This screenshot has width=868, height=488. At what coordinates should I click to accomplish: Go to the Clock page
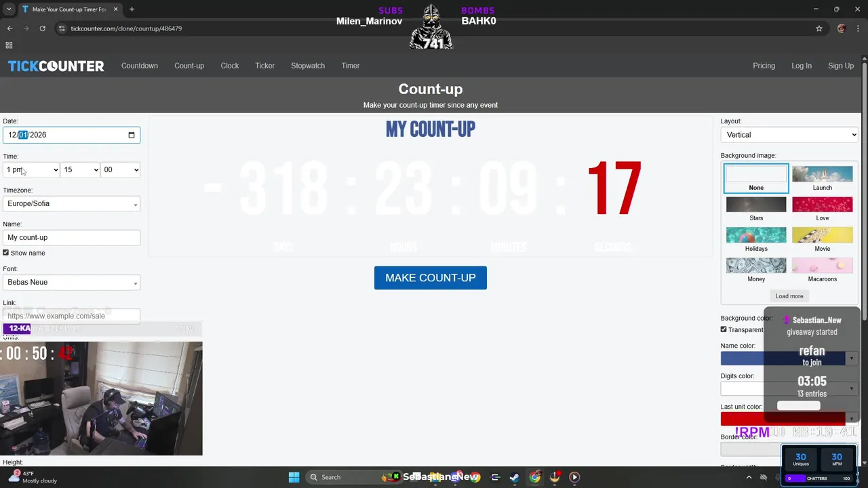point(230,66)
